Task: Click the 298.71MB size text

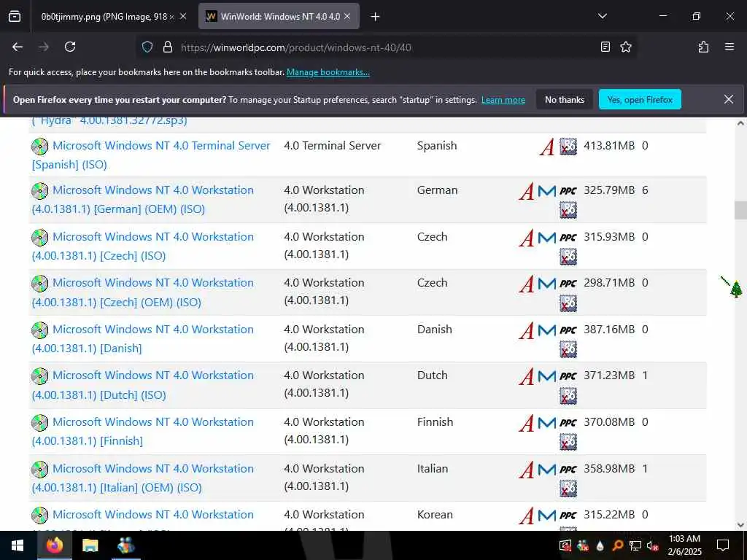Action: pyautogui.click(x=609, y=283)
